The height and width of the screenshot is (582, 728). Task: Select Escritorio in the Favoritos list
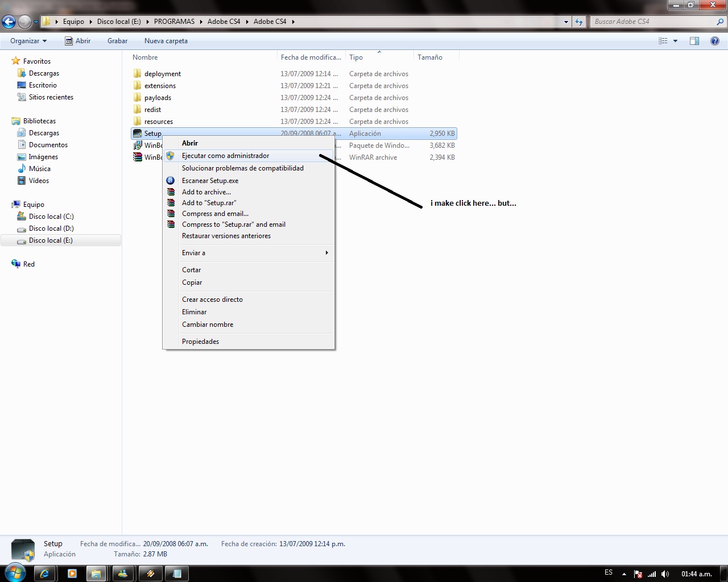[x=43, y=85]
